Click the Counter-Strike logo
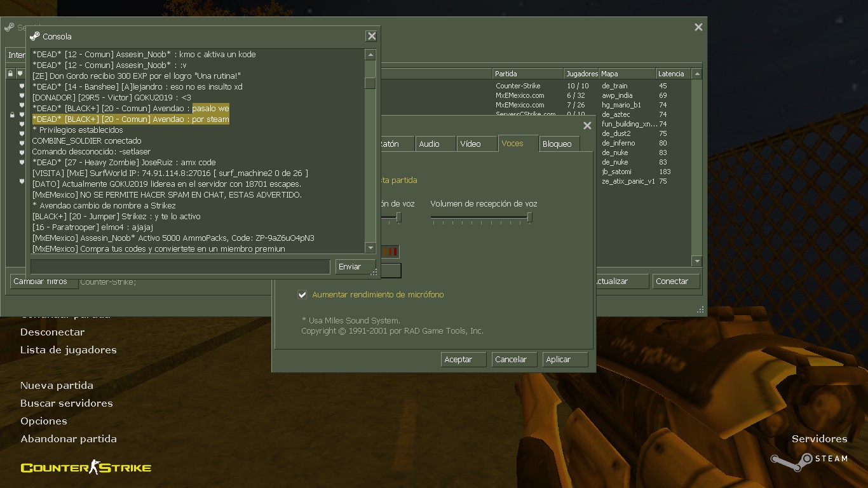 pyautogui.click(x=86, y=468)
